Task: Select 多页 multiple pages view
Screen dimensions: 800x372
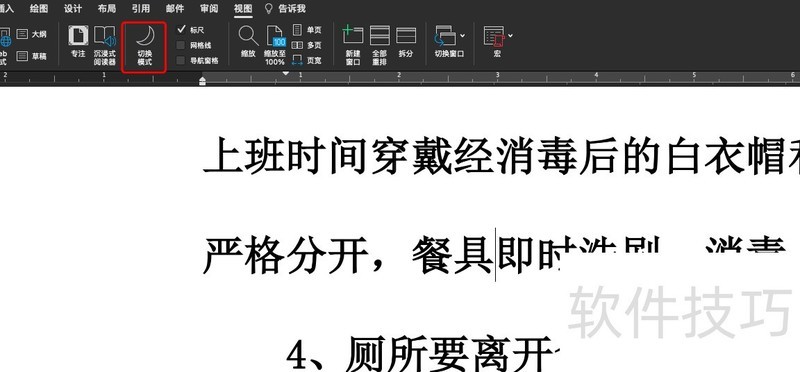Action: (x=307, y=45)
